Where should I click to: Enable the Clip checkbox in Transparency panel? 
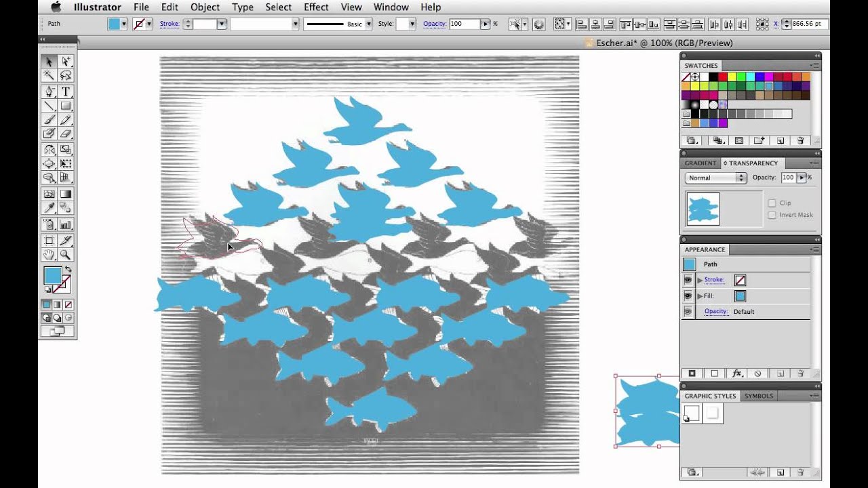pos(772,203)
